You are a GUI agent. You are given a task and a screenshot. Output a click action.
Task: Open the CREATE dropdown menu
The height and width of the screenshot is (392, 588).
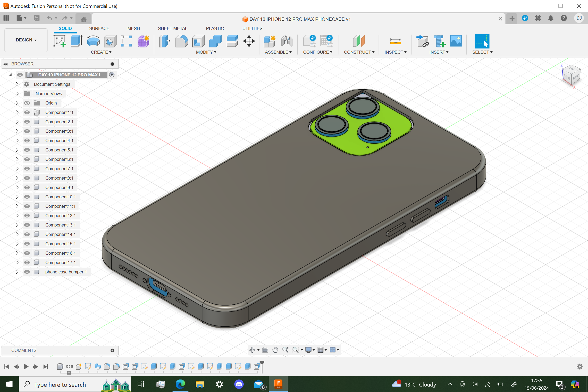click(101, 52)
